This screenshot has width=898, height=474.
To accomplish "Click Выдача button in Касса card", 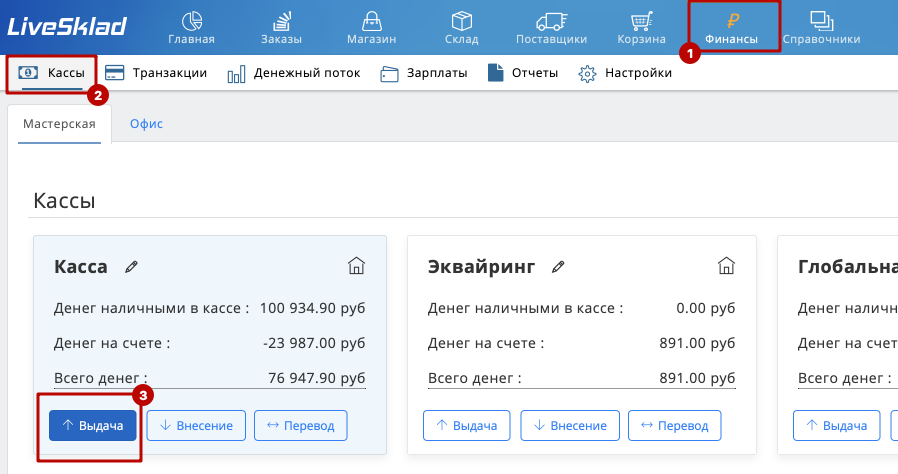I will click(x=93, y=425).
